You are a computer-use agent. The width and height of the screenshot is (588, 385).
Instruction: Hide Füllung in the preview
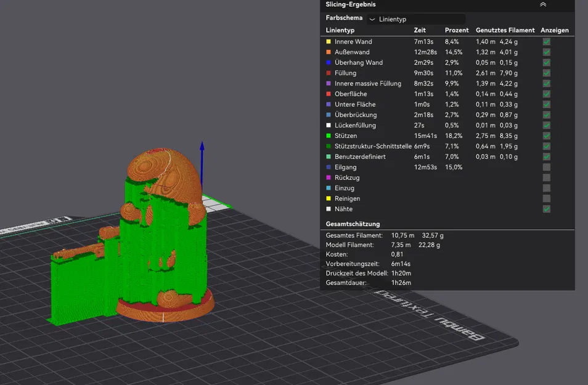coord(546,73)
